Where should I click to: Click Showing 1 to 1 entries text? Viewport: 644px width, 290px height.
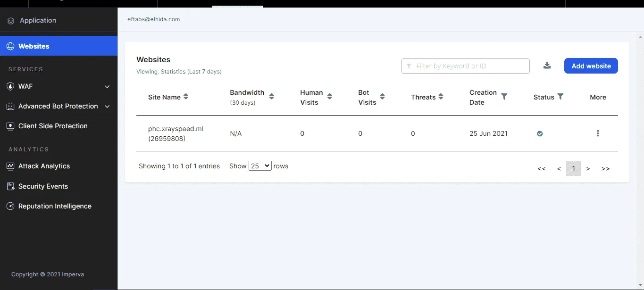pyautogui.click(x=179, y=166)
